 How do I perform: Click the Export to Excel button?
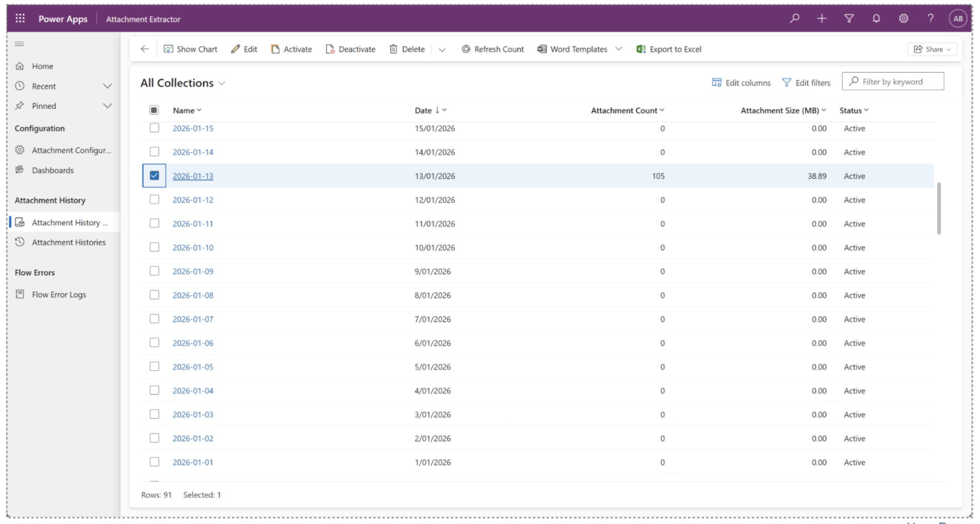[669, 49]
